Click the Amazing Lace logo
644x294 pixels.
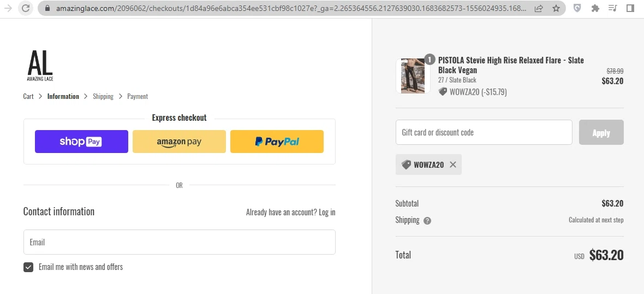[x=40, y=66]
